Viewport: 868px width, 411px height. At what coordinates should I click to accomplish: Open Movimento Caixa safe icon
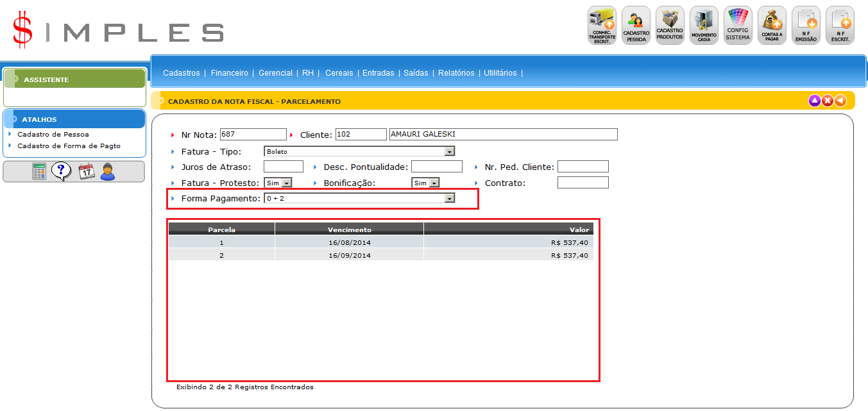[x=704, y=26]
